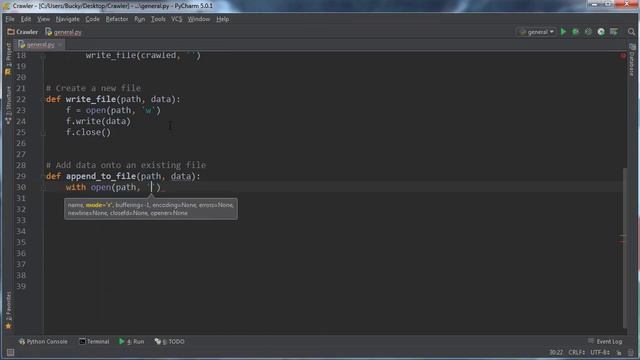Click the red error indicator at top of scrollbar
640x360 pixels.
[x=623, y=56]
